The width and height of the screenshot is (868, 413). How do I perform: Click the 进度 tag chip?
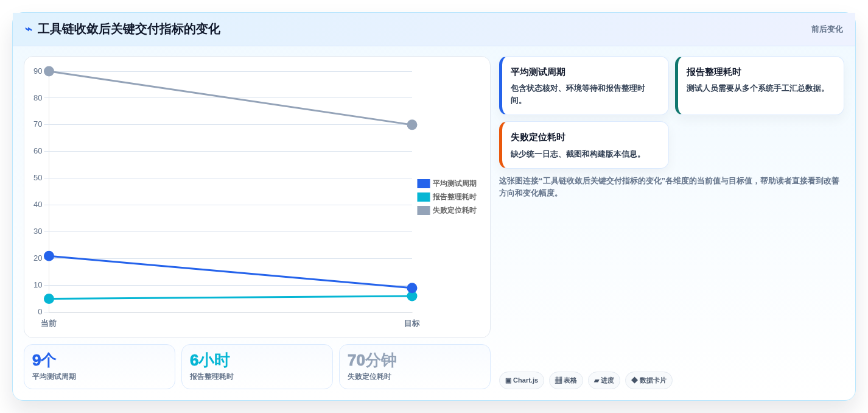pos(604,380)
